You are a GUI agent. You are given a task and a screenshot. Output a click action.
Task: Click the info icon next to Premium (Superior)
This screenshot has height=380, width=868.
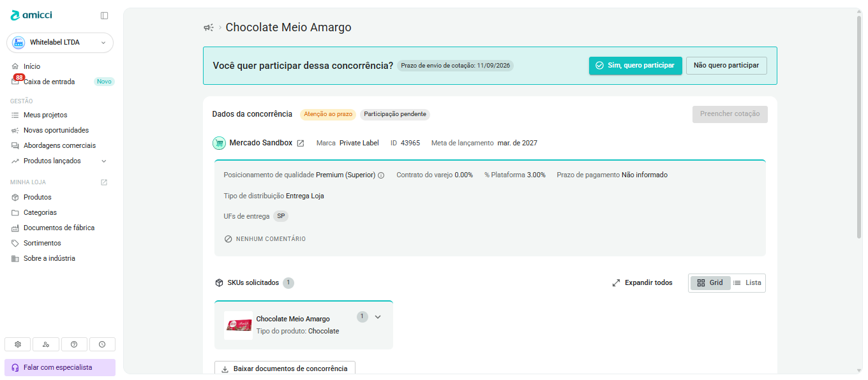[381, 175]
